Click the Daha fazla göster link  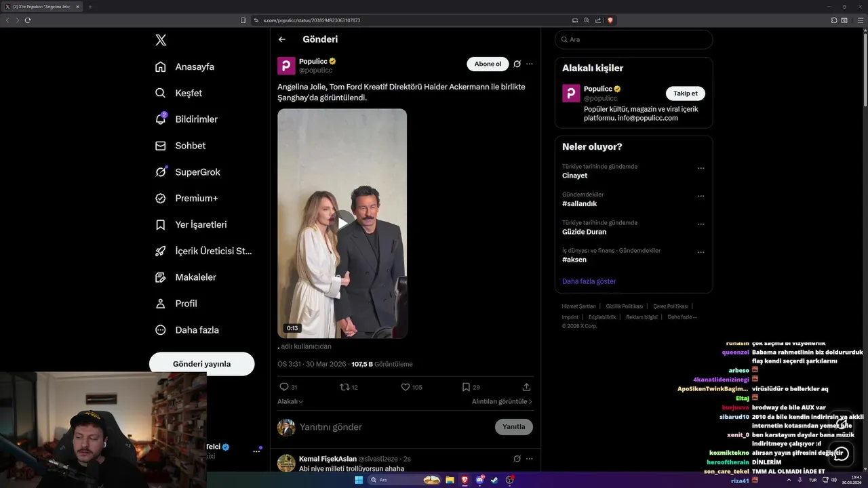click(x=589, y=281)
